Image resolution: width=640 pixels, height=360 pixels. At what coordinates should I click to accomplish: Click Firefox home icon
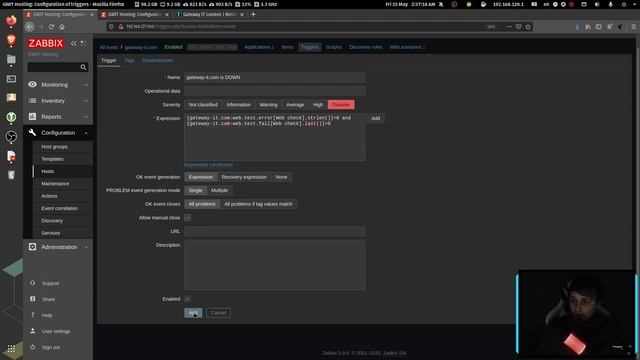pos(62,27)
